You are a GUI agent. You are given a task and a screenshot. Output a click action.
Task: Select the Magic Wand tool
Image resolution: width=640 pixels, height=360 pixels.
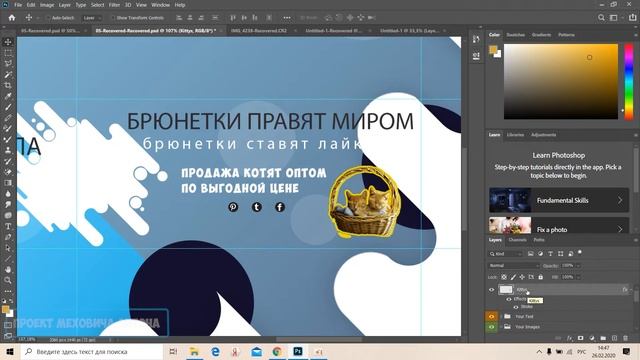tap(8, 75)
